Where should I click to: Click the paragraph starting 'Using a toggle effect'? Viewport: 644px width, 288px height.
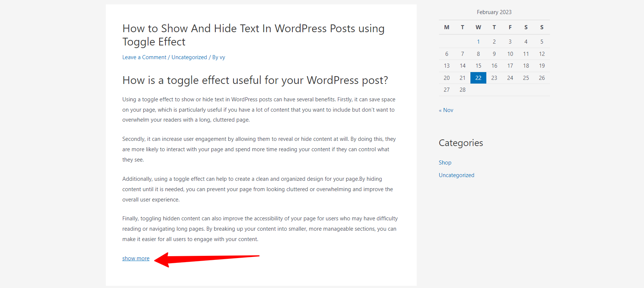click(x=259, y=110)
